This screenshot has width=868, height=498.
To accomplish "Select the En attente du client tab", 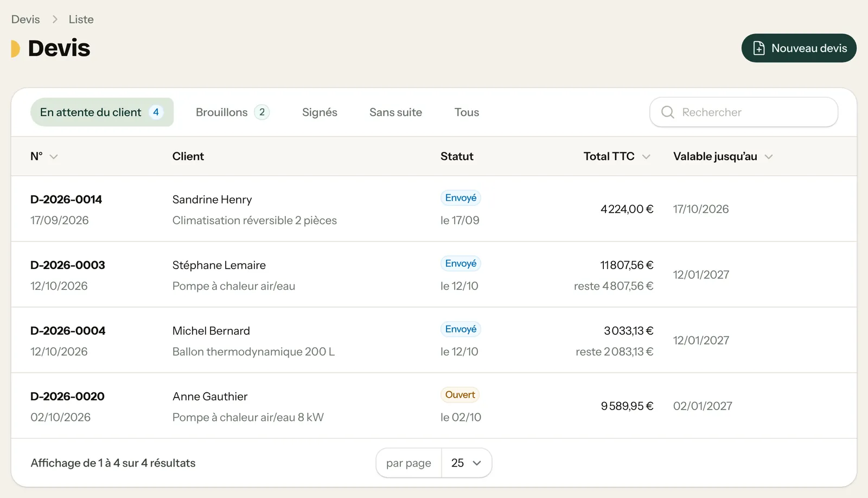I will point(102,112).
